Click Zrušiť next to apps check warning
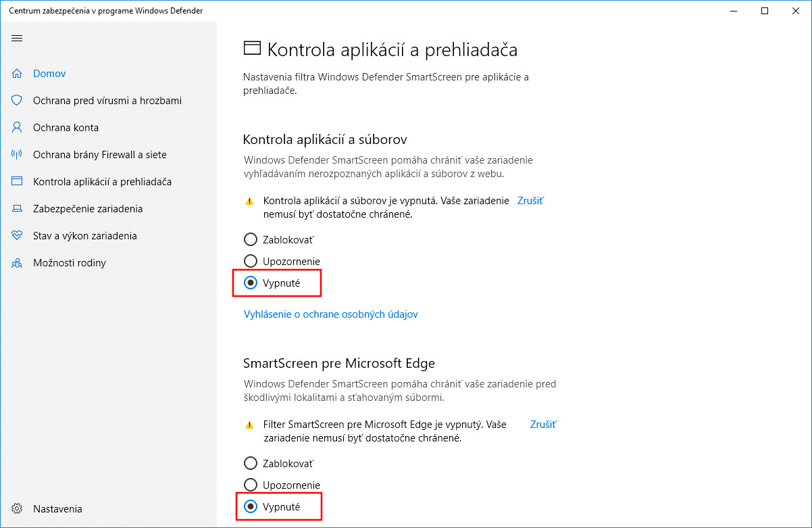812x528 pixels. pos(530,201)
